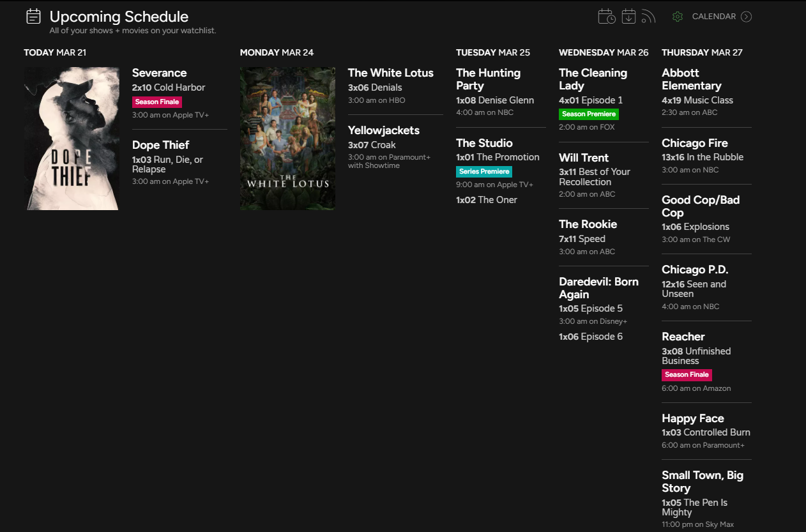Open the RSS feed icon
The height and width of the screenshot is (532, 806).
[649, 17]
